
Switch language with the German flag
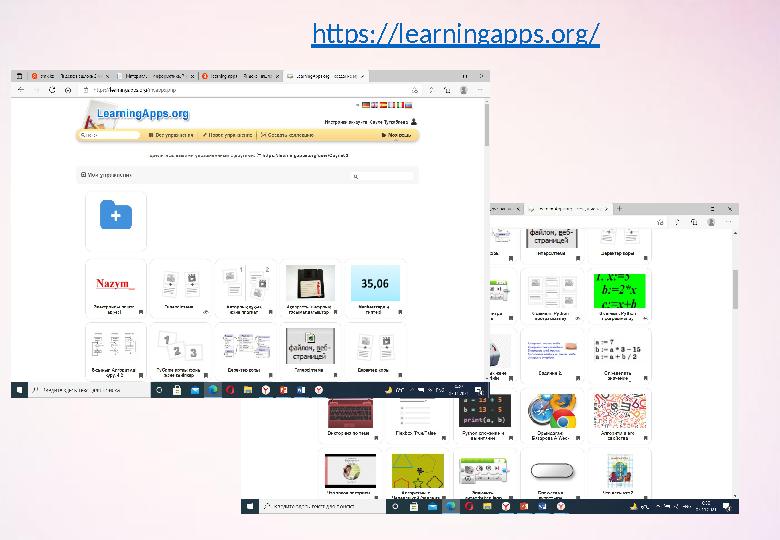coord(366,105)
